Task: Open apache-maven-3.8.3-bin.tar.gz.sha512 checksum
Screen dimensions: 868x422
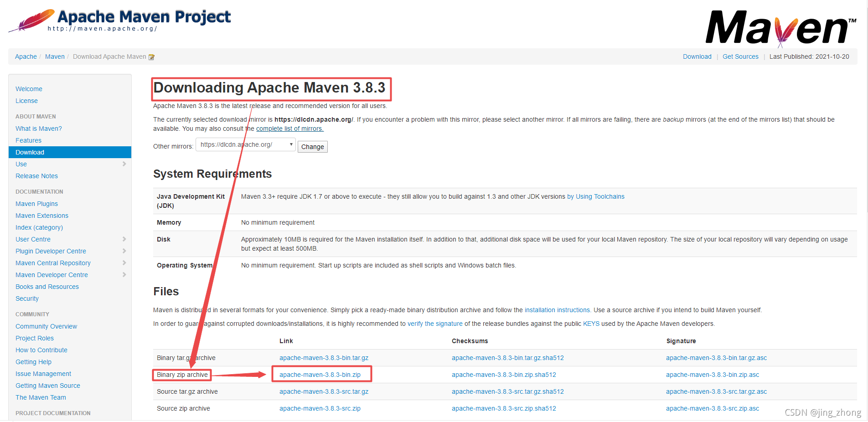Action: [508, 358]
